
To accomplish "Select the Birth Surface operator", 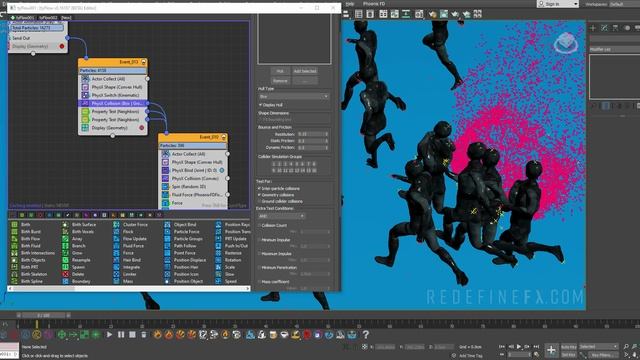I will (84, 224).
